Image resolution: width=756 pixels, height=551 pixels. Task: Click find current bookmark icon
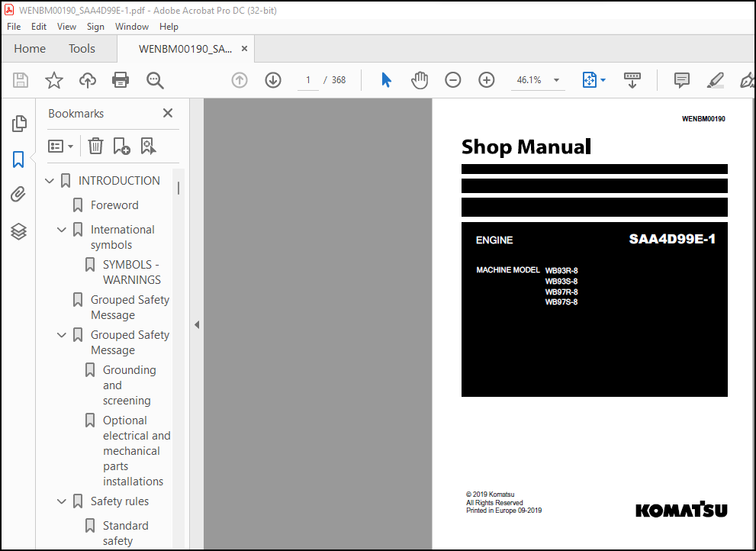point(148,146)
